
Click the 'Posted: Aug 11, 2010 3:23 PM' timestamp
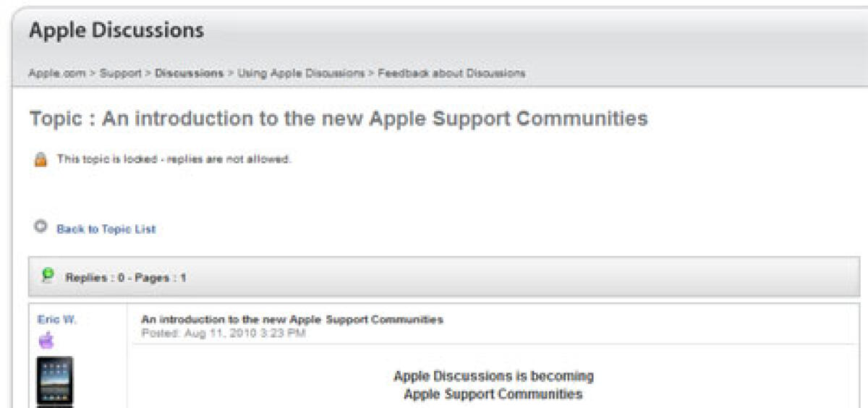click(223, 333)
